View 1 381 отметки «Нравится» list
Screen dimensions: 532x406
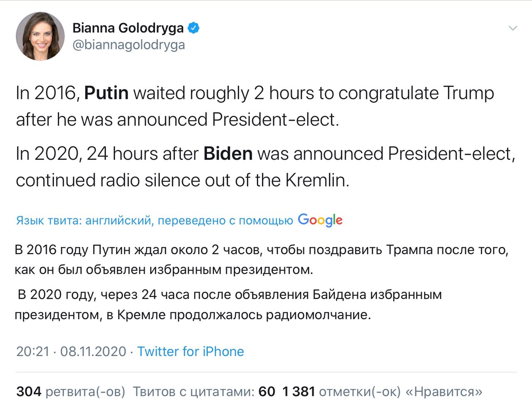[382, 391]
